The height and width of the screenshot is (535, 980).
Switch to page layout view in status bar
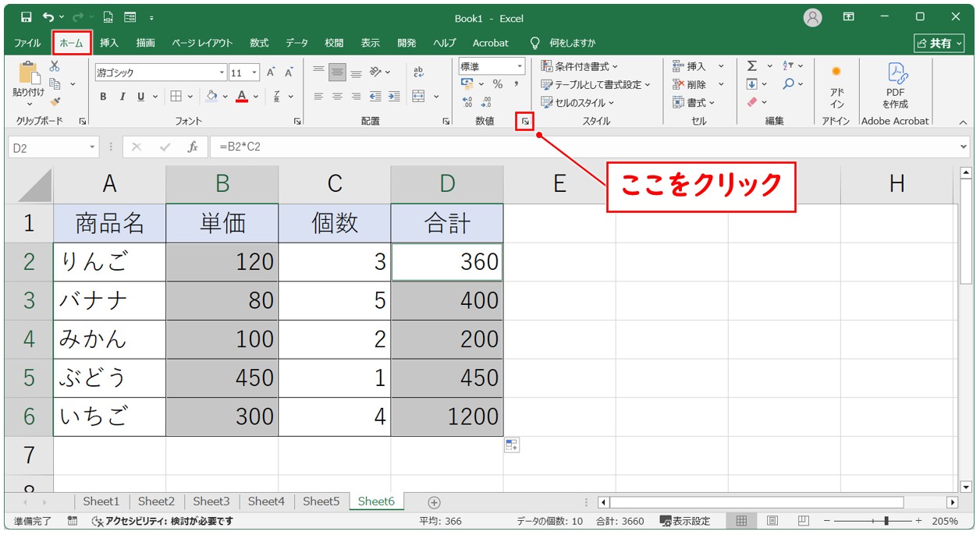point(772,521)
